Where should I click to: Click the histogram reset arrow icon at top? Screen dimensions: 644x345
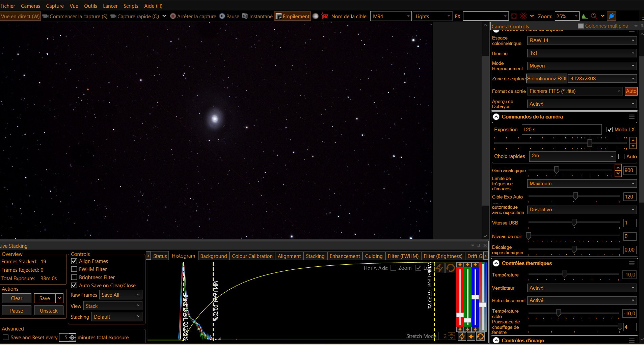click(450, 268)
